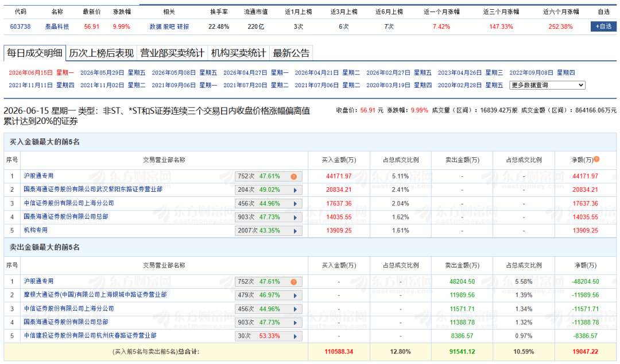Click the +自选 button
620x364 pixels.
(603, 26)
